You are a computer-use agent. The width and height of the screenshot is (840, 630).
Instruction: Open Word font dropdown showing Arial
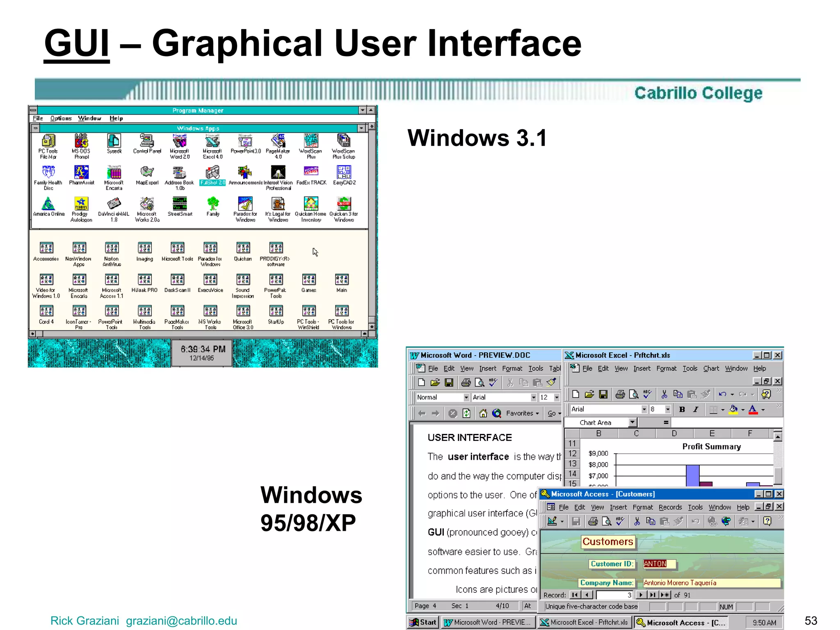[x=534, y=397]
